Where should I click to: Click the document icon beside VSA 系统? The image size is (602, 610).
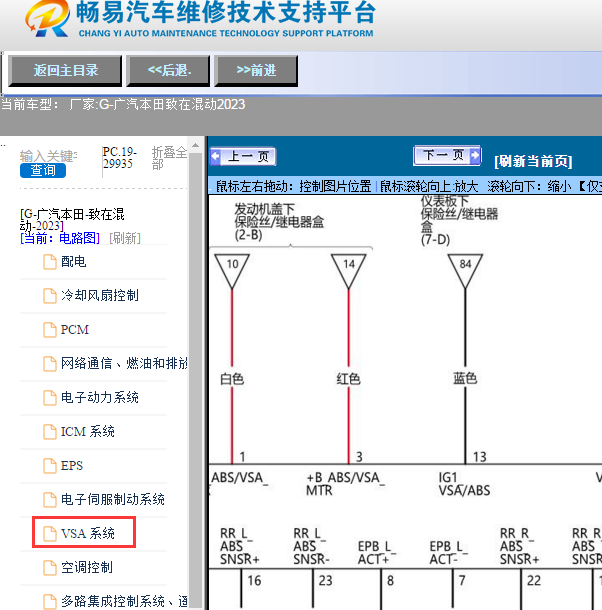point(50,534)
